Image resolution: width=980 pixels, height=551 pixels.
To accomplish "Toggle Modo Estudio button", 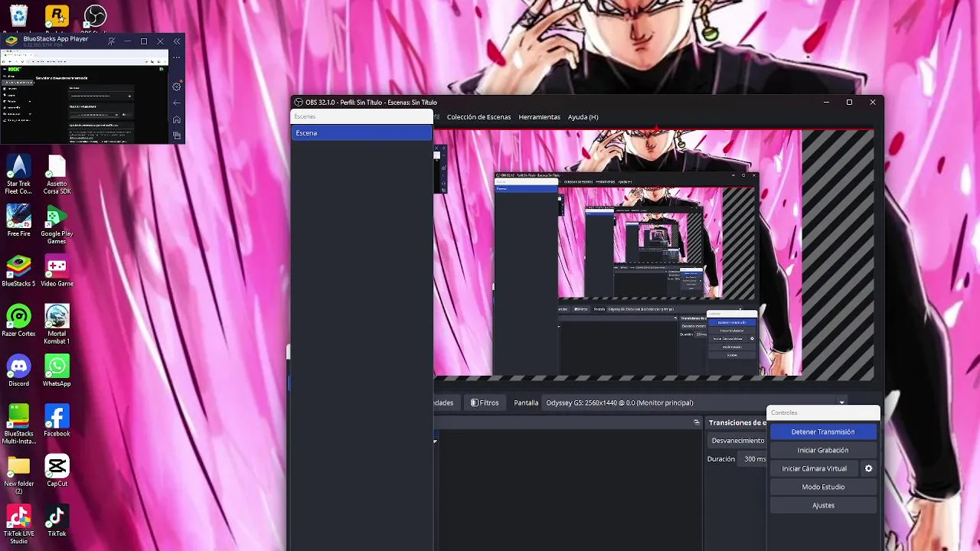I will (823, 487).
